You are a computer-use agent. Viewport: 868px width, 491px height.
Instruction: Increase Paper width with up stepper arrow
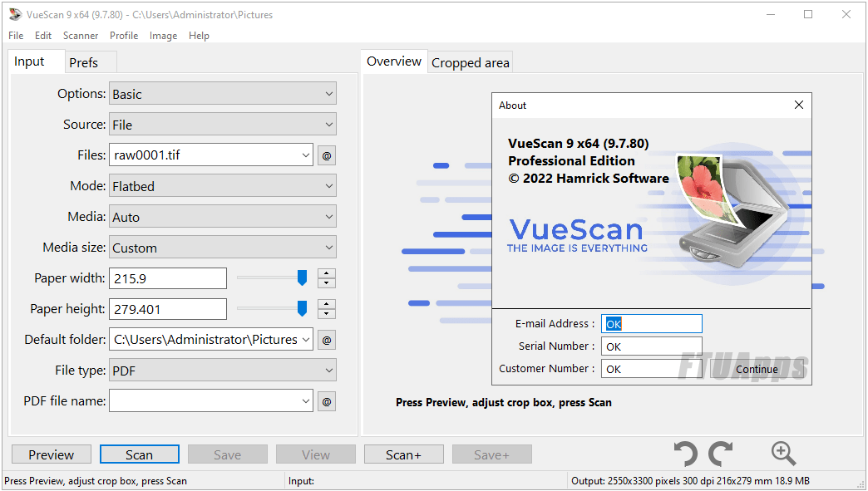pos(327,273)
